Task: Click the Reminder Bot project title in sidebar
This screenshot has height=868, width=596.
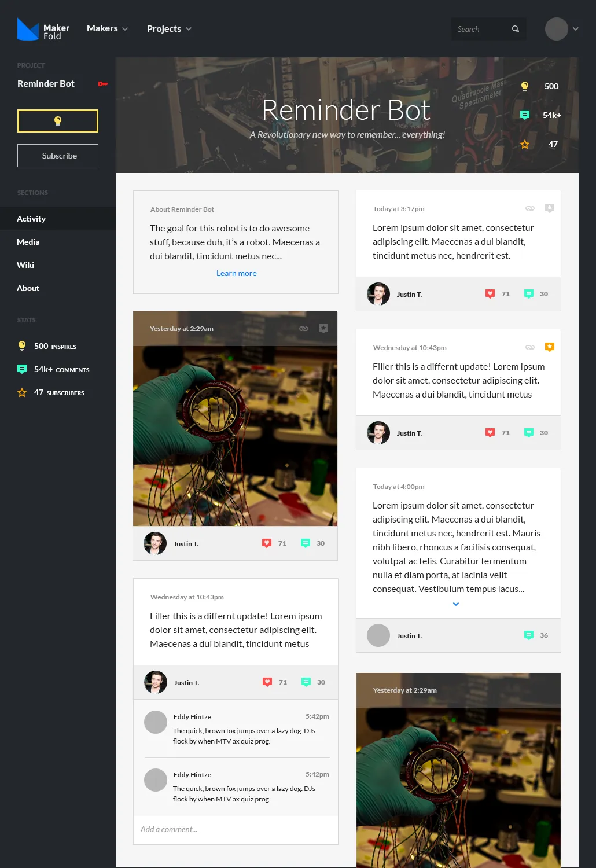Action: [x=46, y=84]
